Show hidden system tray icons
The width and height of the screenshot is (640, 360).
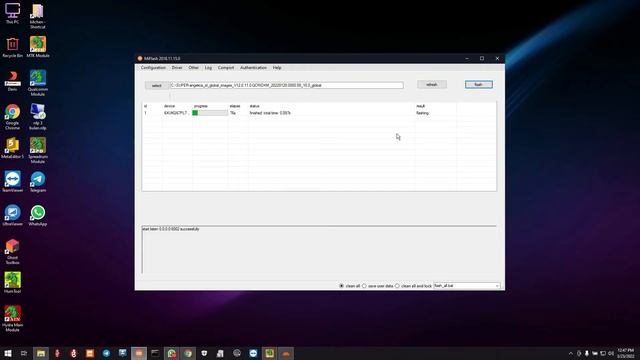571,353
